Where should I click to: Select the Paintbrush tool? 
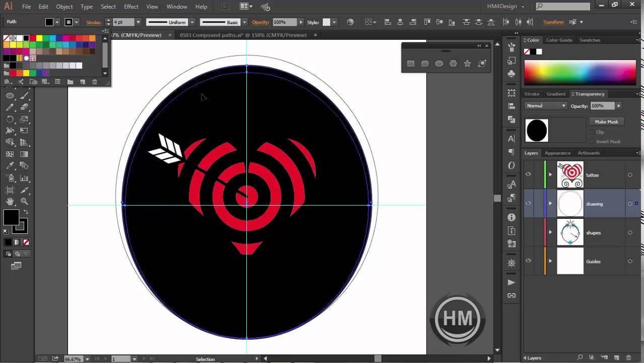click(24, 95)
